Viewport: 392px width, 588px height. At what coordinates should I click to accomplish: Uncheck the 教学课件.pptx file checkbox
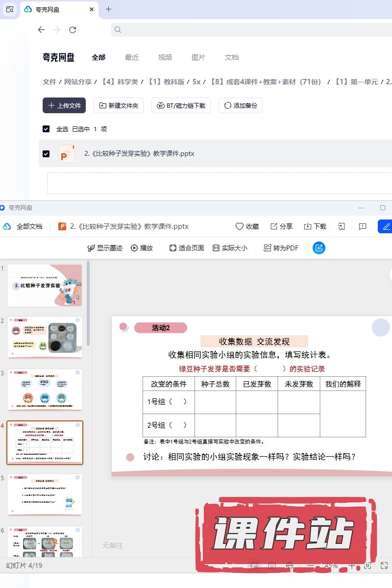tap(46, 153)
